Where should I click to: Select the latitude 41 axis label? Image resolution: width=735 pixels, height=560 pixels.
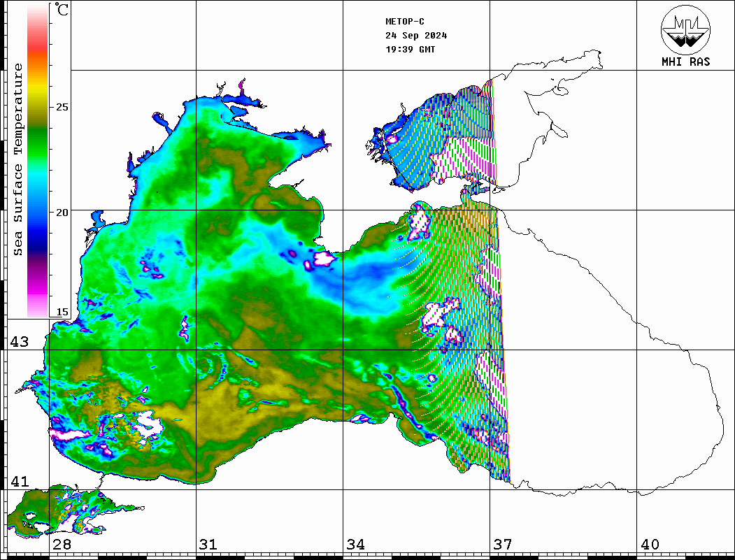pos(19,482)
